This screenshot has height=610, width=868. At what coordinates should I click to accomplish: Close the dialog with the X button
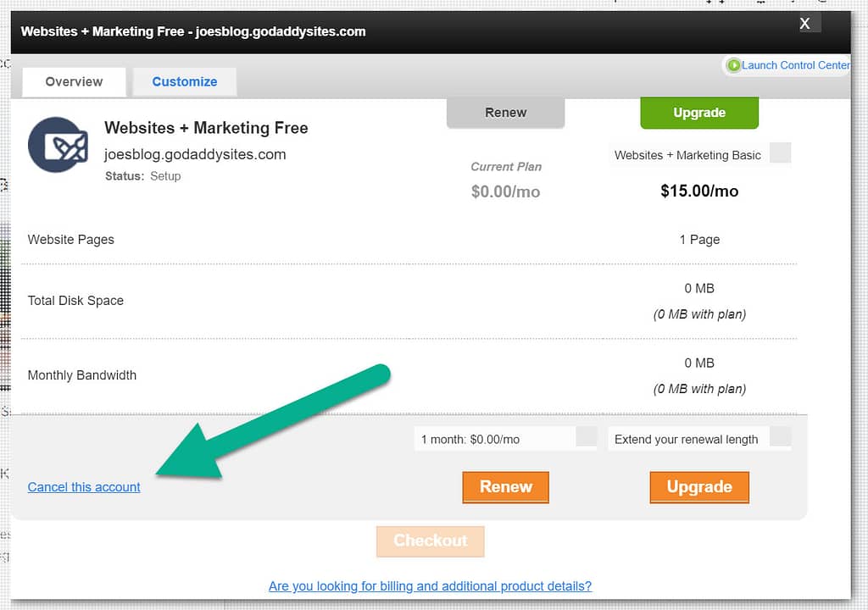click(805, 24)
